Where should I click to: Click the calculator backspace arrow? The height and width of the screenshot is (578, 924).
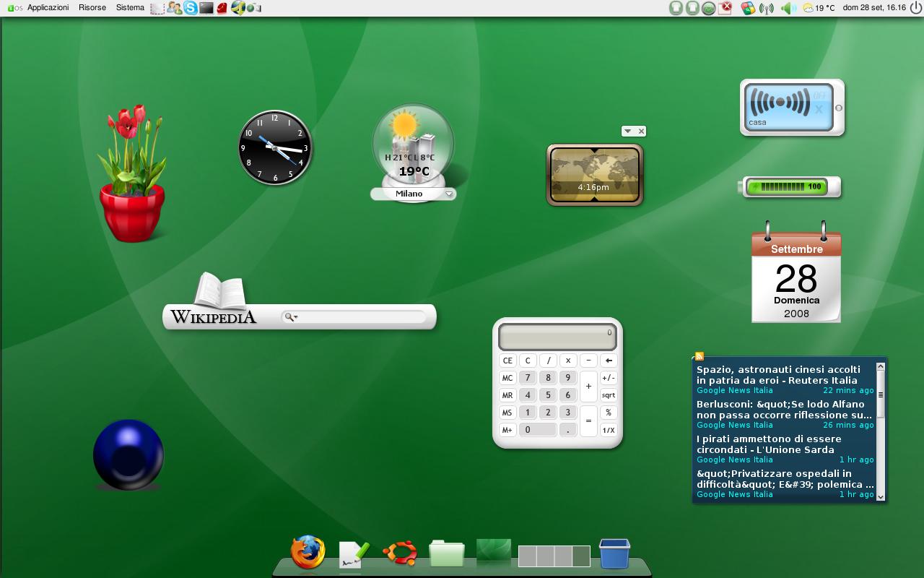[609, 360]
